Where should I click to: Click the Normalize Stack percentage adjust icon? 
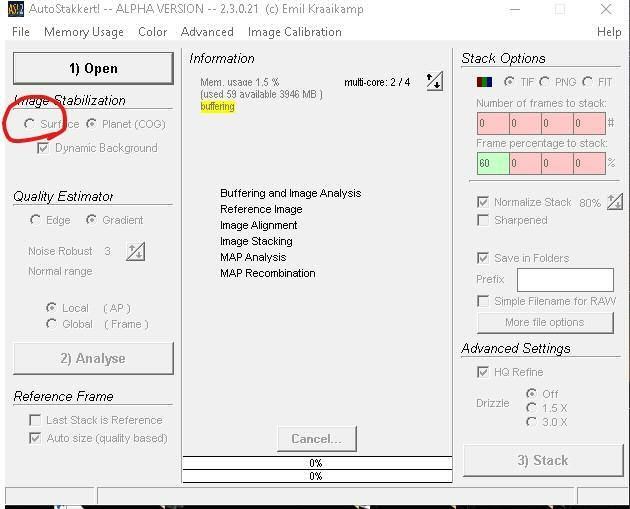coord(615,202)
